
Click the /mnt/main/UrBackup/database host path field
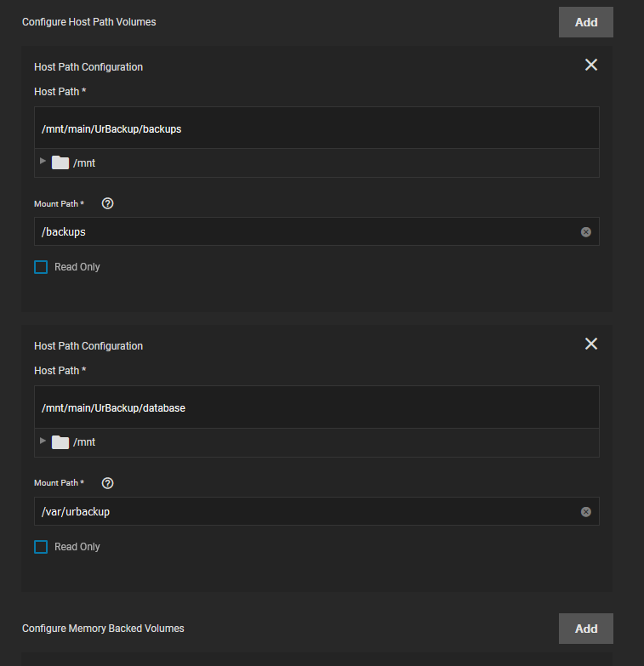[317, 407]
